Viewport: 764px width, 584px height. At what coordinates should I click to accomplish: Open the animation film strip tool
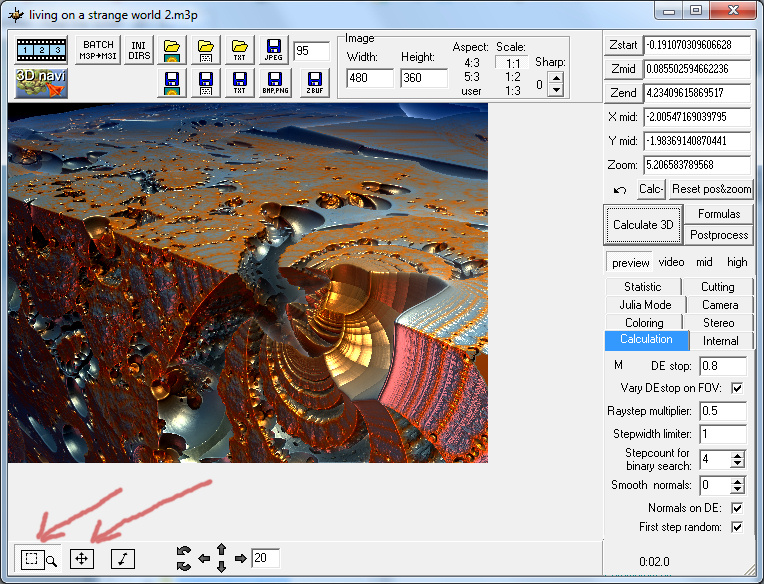pos(41,50)
